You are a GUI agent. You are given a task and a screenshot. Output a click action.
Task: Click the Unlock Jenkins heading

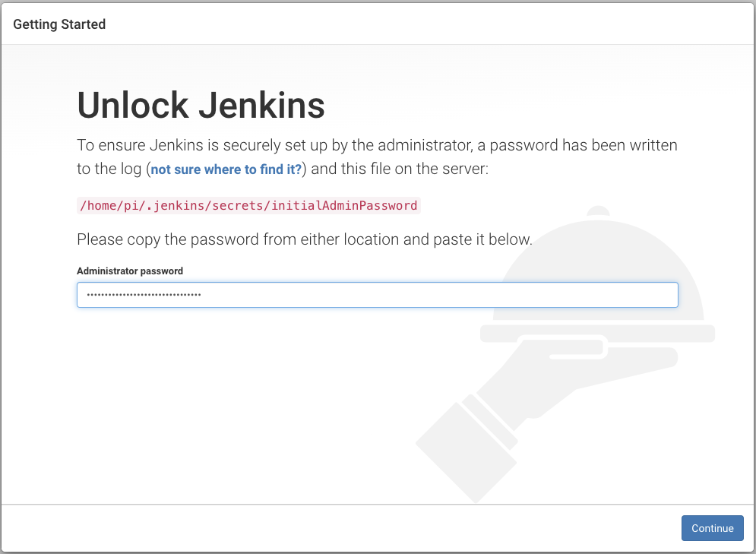[201, 105]
